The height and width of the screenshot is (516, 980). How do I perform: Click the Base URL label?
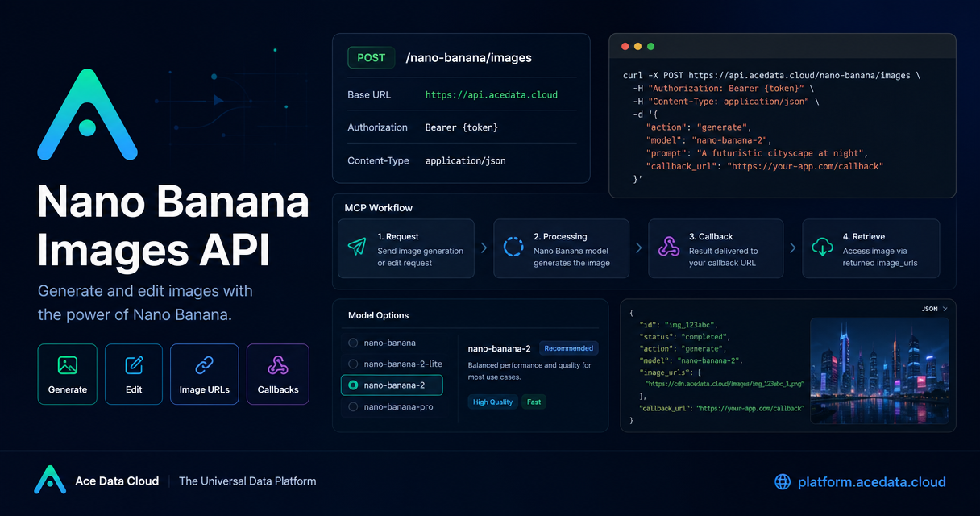point(369,94)
